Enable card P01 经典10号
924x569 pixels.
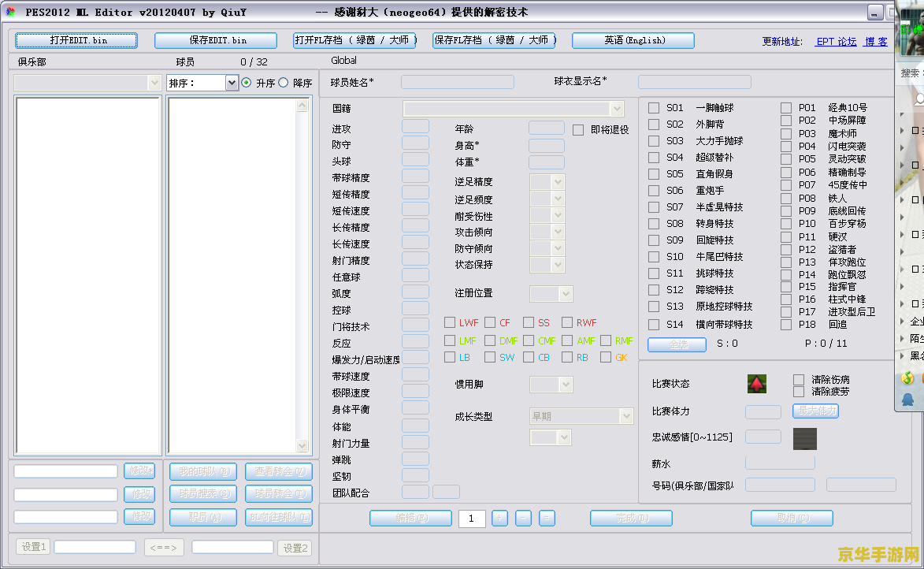pyautogui.click(x=786, y=108)
